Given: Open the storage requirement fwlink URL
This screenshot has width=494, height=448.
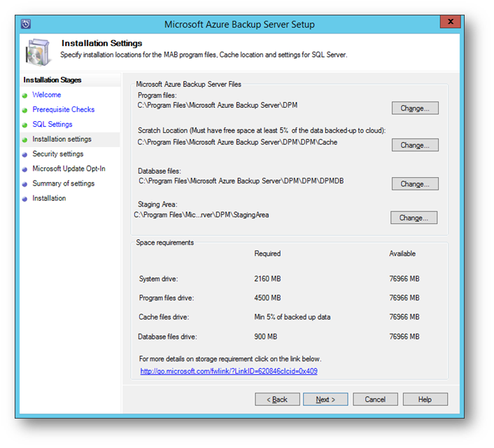Looking at the screenshot, I should pos(229,371).
